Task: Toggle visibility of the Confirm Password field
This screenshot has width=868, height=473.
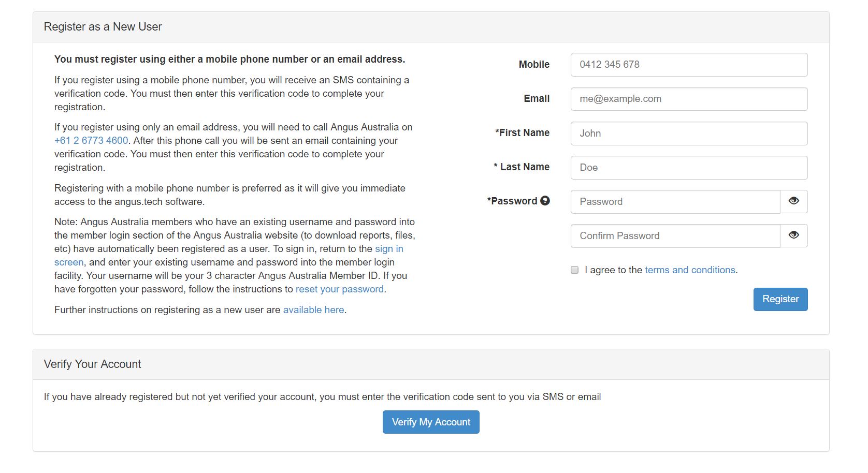Action: click(793, 235)
